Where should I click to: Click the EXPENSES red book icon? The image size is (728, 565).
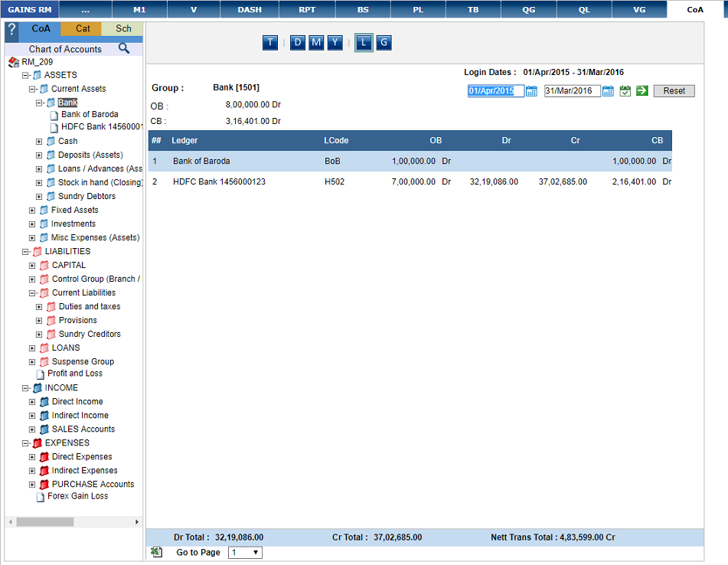[x=38, y=443]
